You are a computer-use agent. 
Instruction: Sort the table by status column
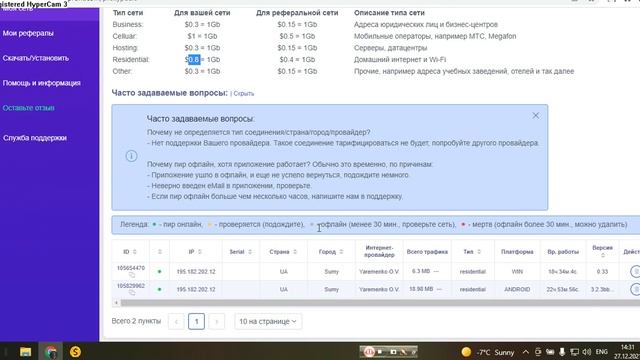160,252
